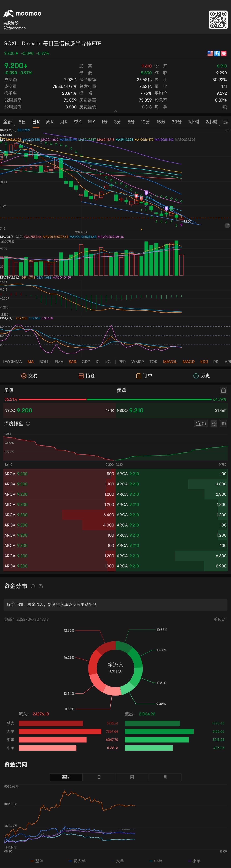Viewport: 231px width, 868px height.
Task: Toggle the RSI sub-indicator
Action: [216, 362]
